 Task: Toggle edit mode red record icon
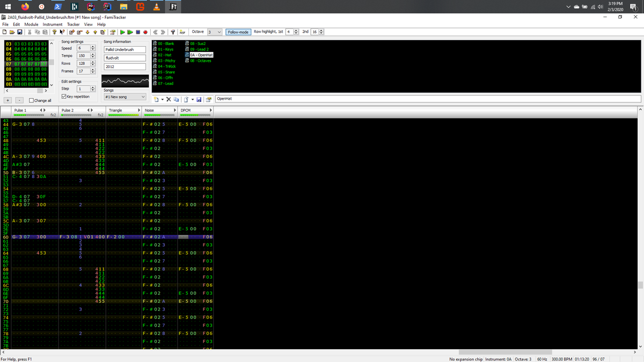click(145, 32)
